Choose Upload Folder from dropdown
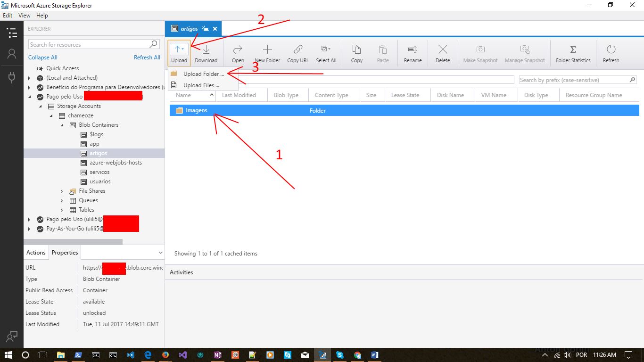 pos(203,74)
